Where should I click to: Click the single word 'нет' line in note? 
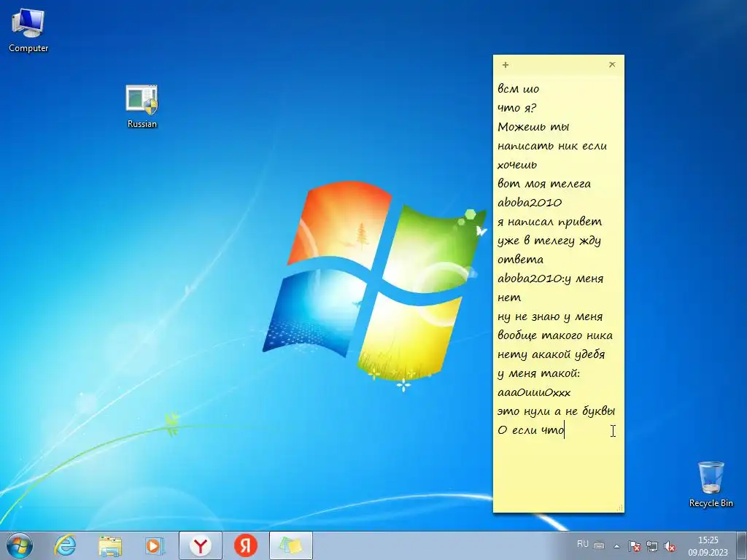click(x=509, y=297)
